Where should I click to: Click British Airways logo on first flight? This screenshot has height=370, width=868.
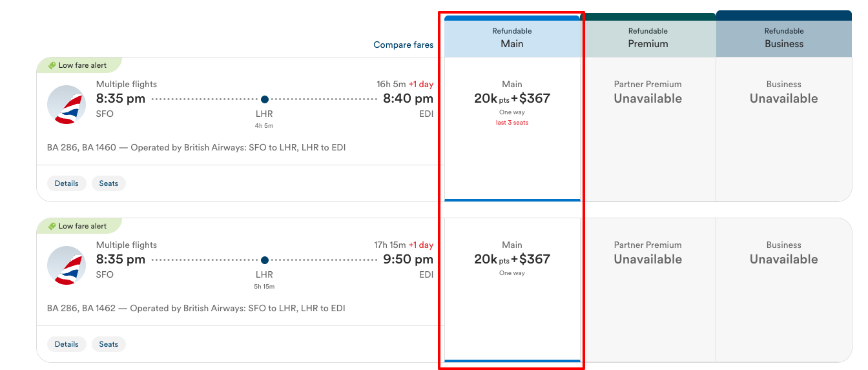tap(67, 105)
